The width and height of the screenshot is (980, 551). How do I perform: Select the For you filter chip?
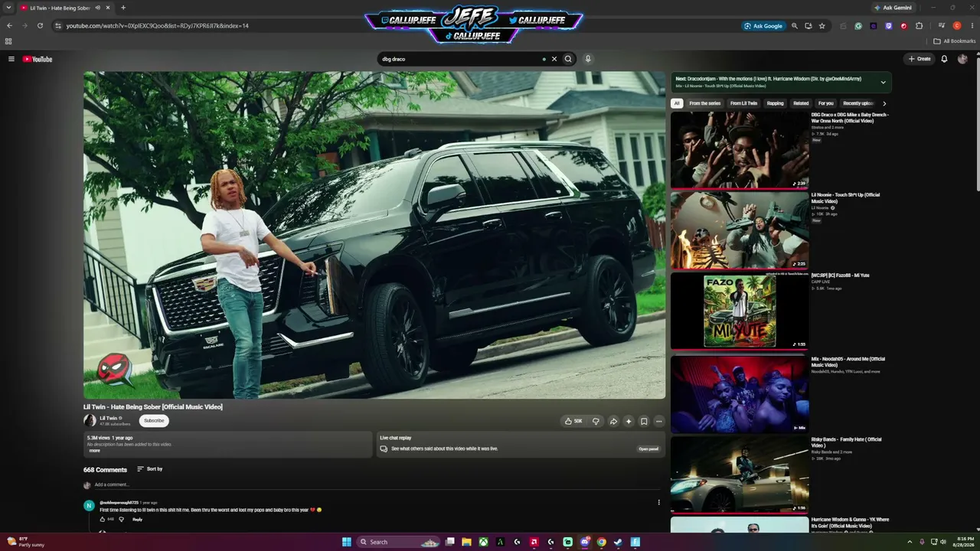pos(825,103)
